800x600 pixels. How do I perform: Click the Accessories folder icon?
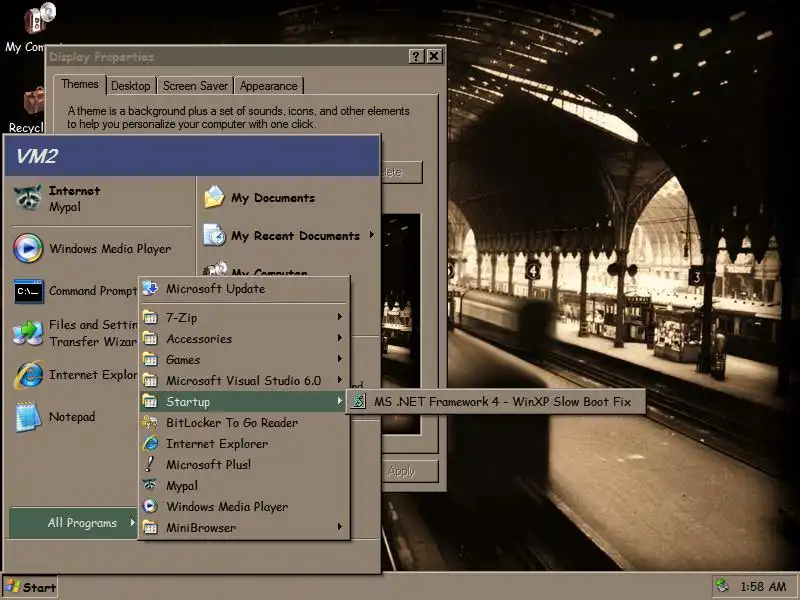(x=150, y=338)
